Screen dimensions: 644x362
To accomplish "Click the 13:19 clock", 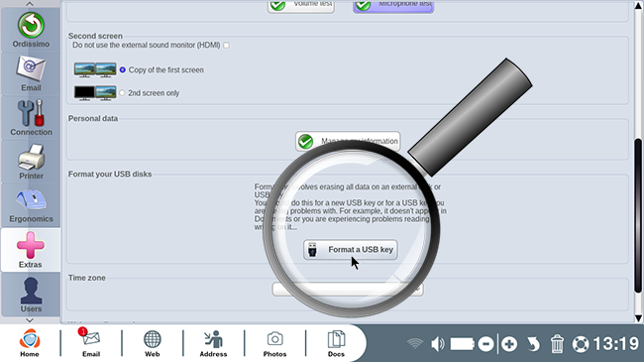I will pos(615,344).
